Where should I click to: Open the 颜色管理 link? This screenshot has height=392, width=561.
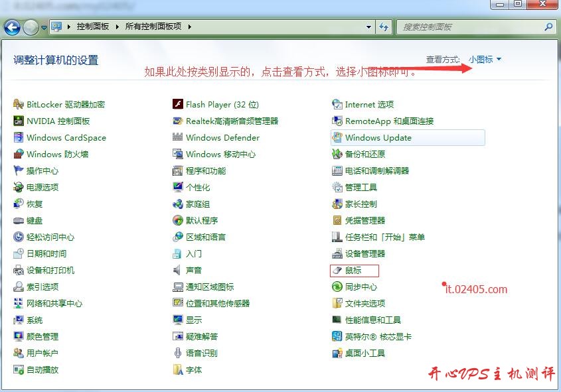pyautogui.click(x=42, y=336)
